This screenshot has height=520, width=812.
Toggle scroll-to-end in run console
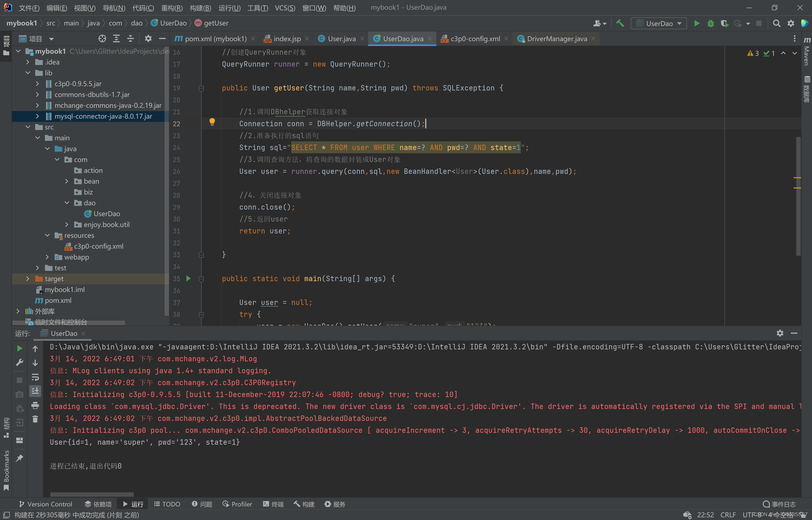coord(35,391)
